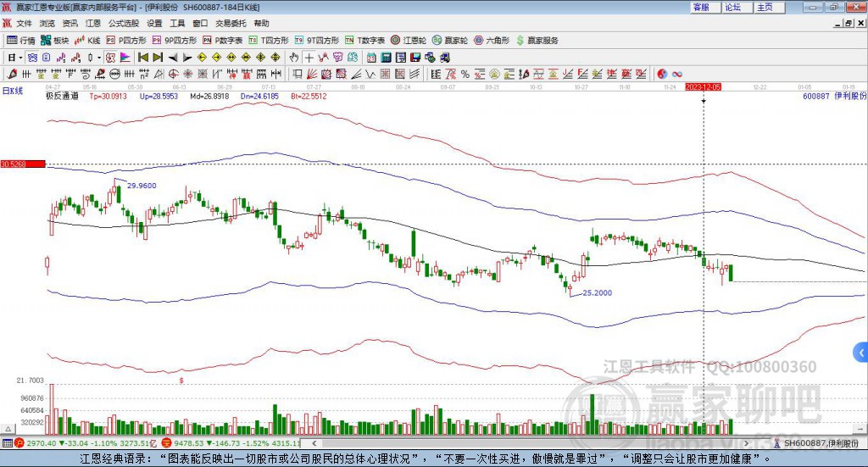The height and width of the screenshot is (467, 868).
Task: Select the percent % retracement tool
Action: click(465, 74)
